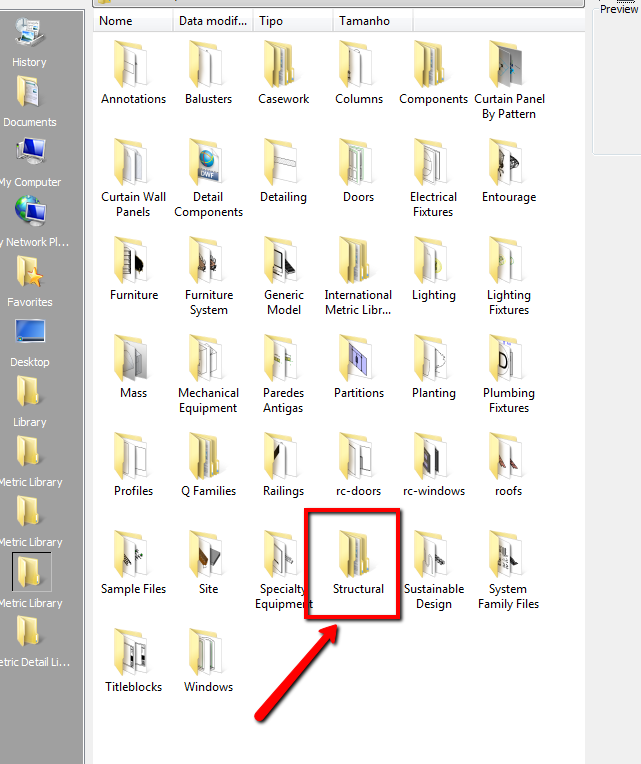Go to My Network Places shortcut

pos(33,223)
